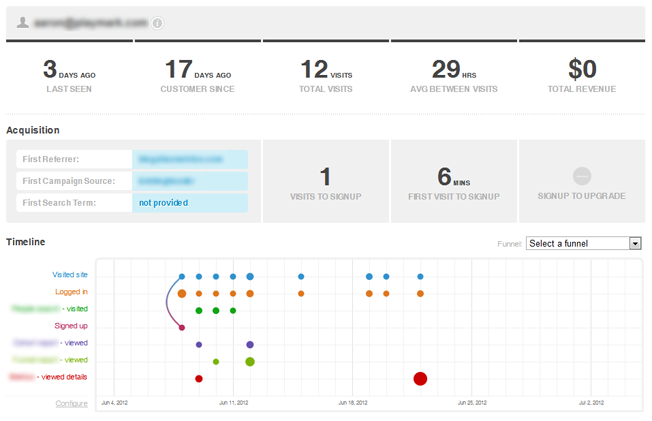
Task: Click the Last Seen 3 days ago stat
Action: coord(69,76)
